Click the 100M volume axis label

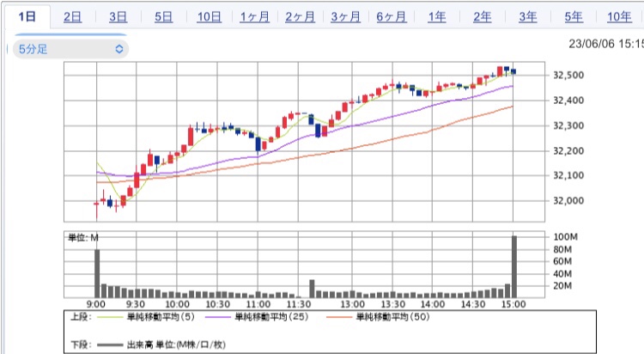point(565,237)
